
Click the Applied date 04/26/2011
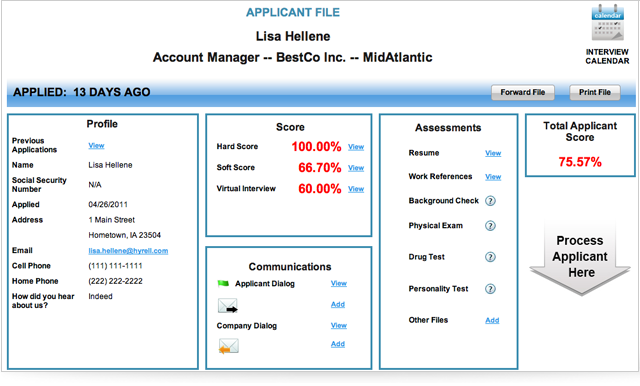point(108,204)
